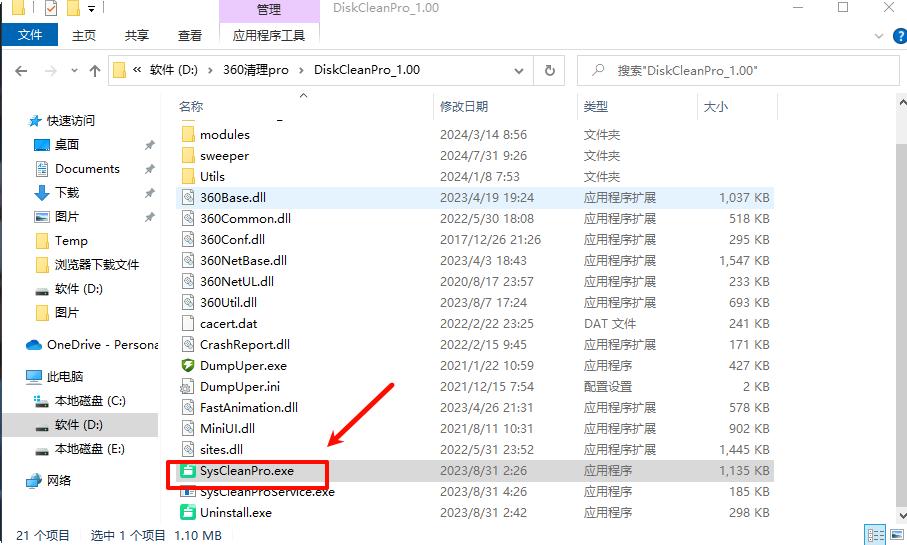Select the SysCleanProService.exe file name

pos(267,492)
